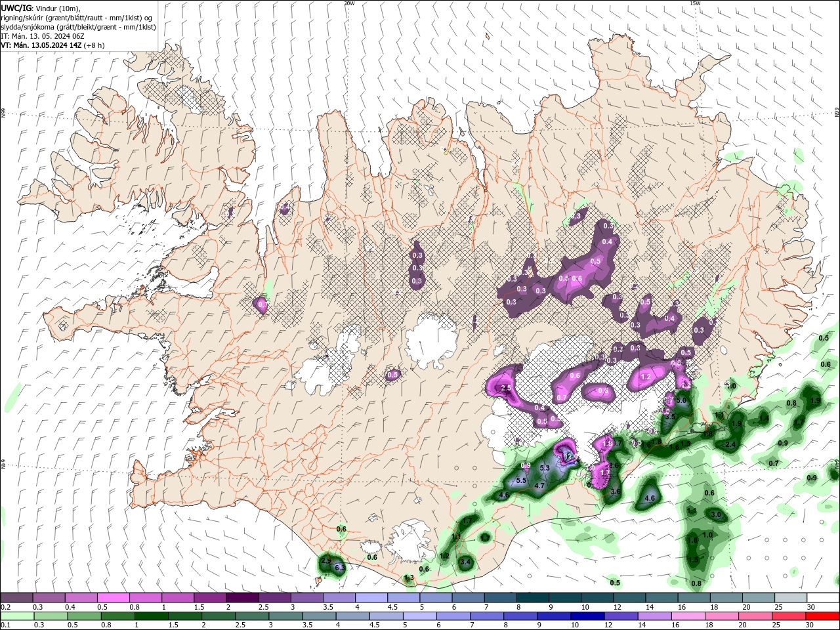Click the 'rigning/skúrir' description line

click(x=77, y=17)
